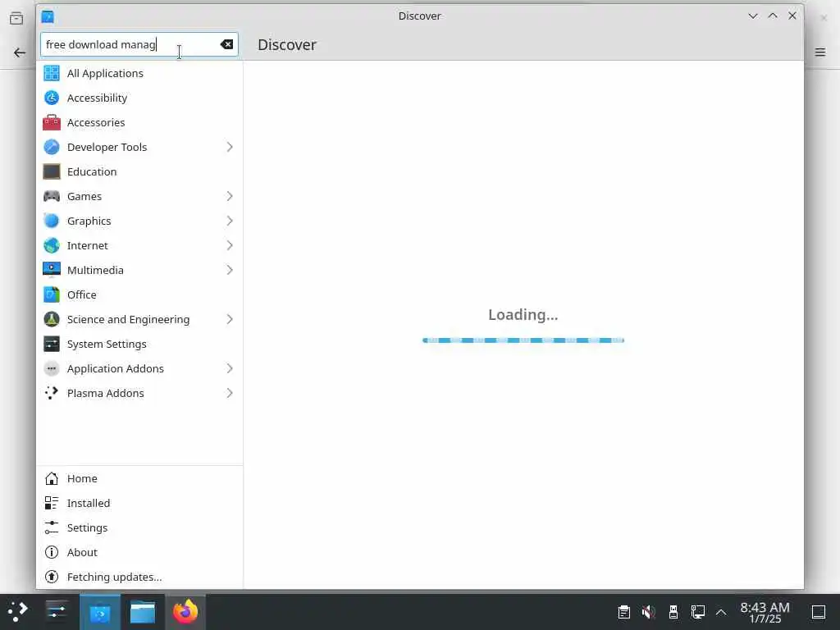The image size is (840, 630).
Task: Open the Education category
Action: pos(139,171)
